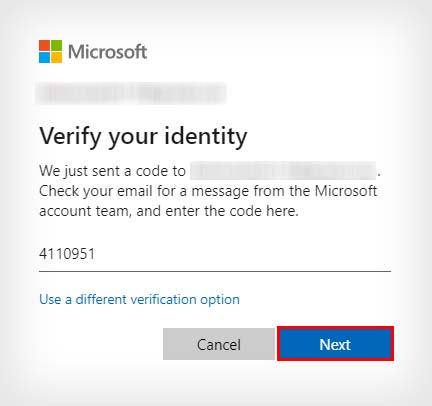Click empty space right of the code digits
This screenshot has width=432, height=406.
tap(243, 254)
